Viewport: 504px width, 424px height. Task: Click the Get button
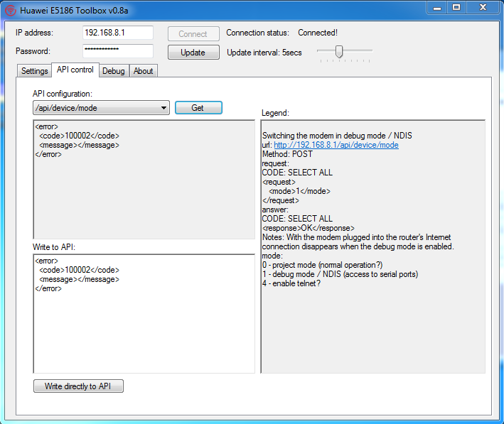(198, 108)
